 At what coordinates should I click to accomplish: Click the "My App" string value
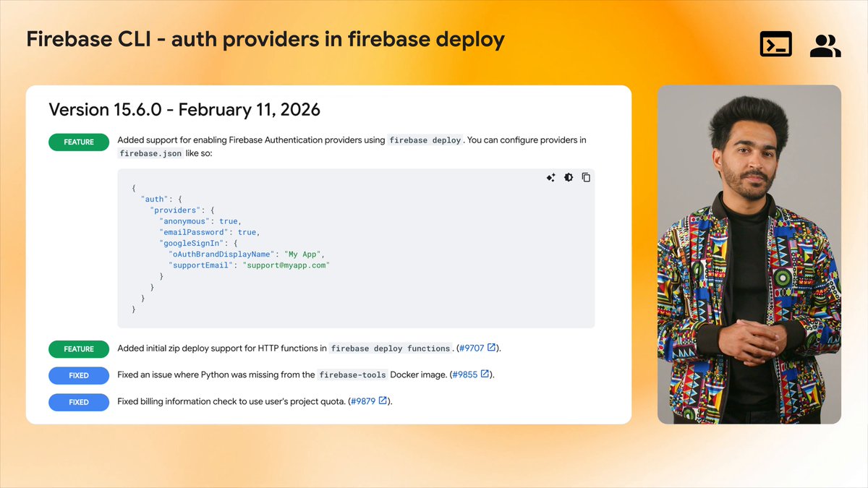(x=302, y=254)
